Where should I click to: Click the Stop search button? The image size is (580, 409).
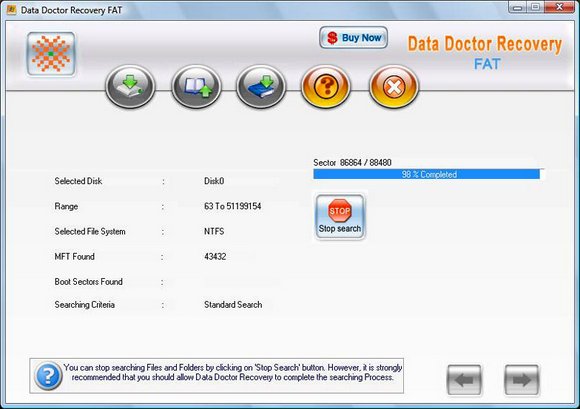[x=340, y=217]
